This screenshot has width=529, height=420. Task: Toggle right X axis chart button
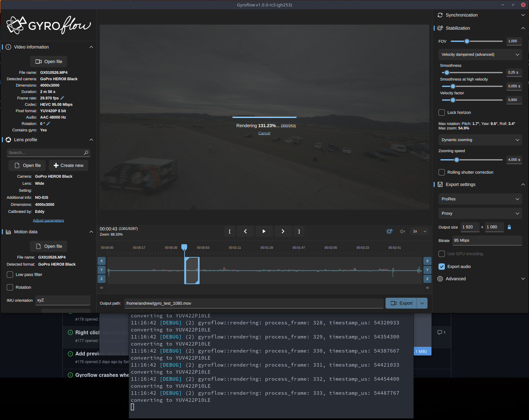point(427,261)
